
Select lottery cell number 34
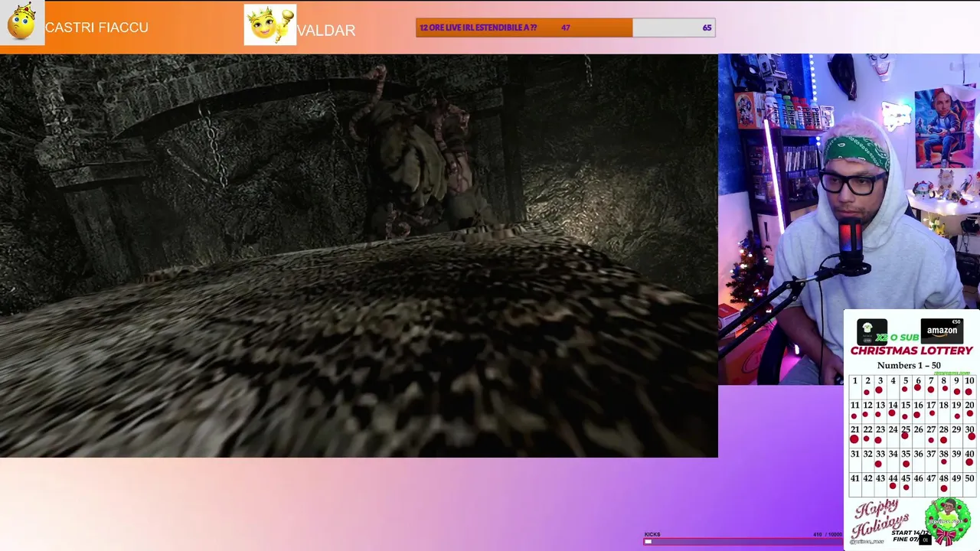tap(893, 459)
